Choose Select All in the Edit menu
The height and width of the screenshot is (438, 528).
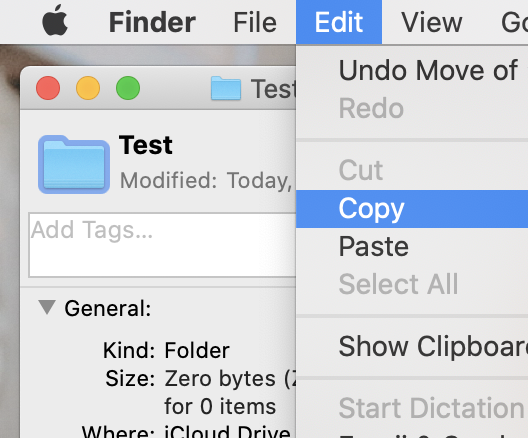click(412, 284)
